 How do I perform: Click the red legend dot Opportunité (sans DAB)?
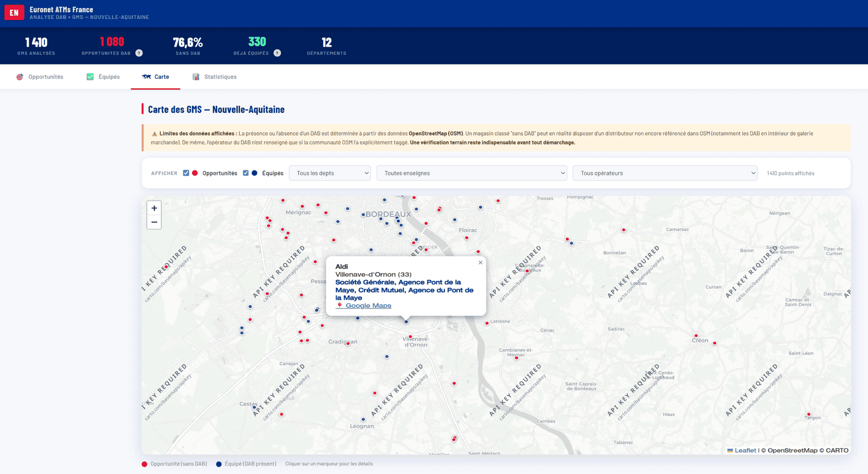pos(144,464)
